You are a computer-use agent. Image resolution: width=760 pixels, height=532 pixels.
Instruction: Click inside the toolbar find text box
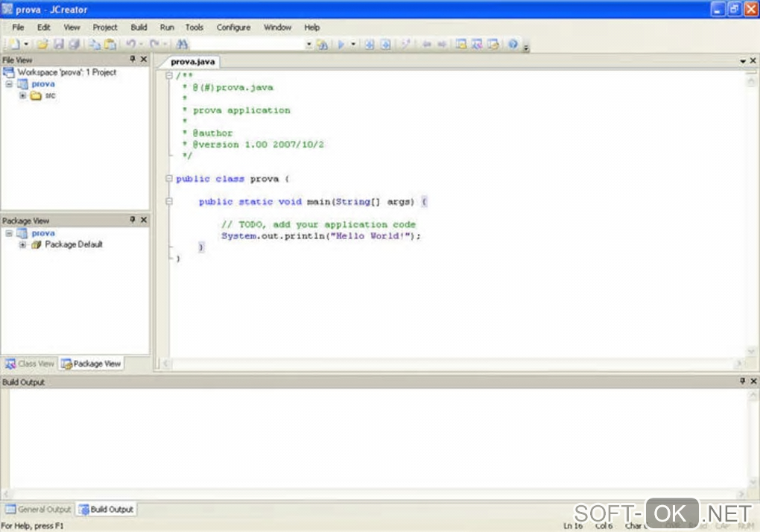(x=247, y=44)
